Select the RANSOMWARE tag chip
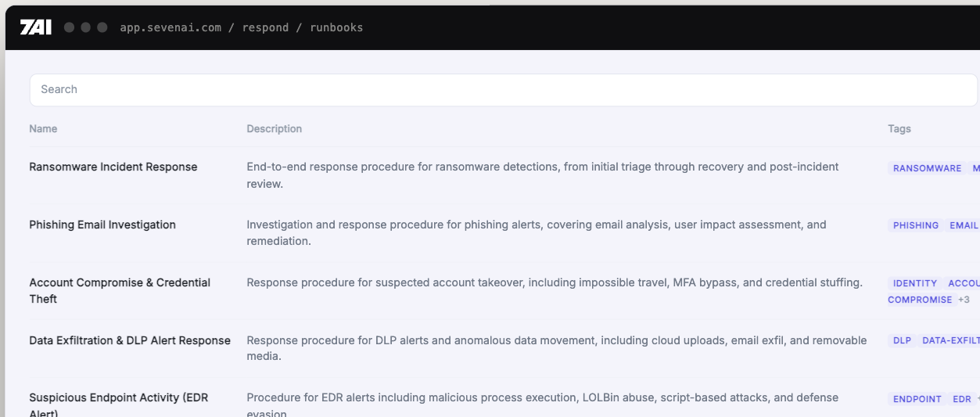Image resolution: width=980 pixels, height=417 pixels. pos(927,168)
